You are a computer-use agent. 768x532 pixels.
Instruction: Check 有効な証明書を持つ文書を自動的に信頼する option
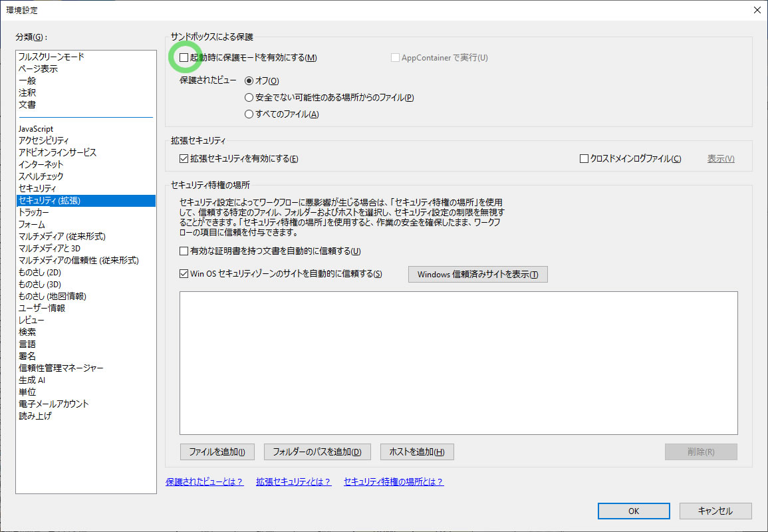[x=184, y=251]
